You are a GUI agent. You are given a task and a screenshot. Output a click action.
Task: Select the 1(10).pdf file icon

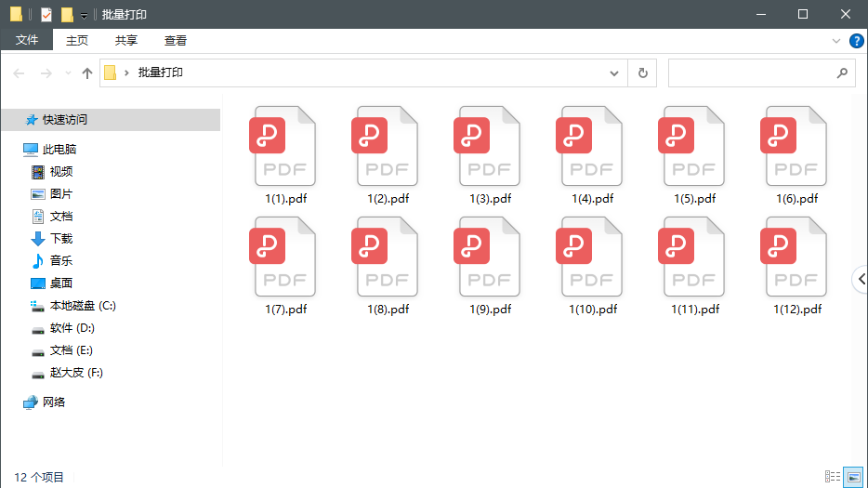(x=589, y=257)
